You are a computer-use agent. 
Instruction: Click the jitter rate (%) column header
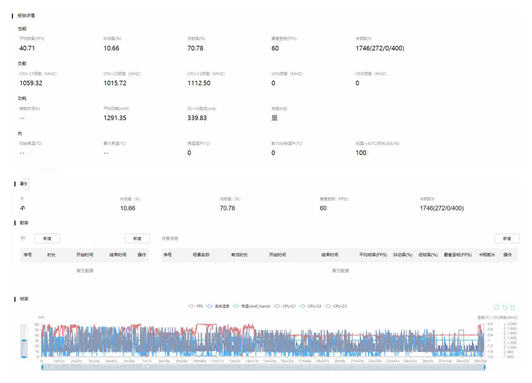[403, 254]
